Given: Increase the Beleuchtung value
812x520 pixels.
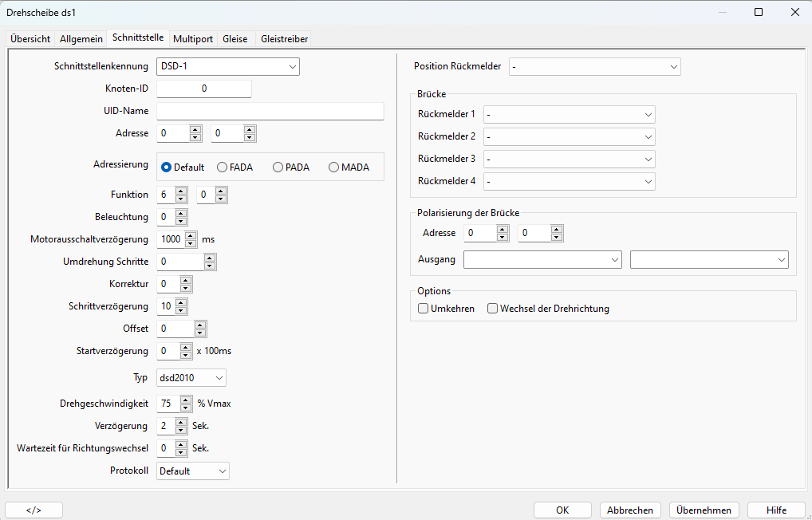Looking at the screenshot, I should (x=181, y=214).
